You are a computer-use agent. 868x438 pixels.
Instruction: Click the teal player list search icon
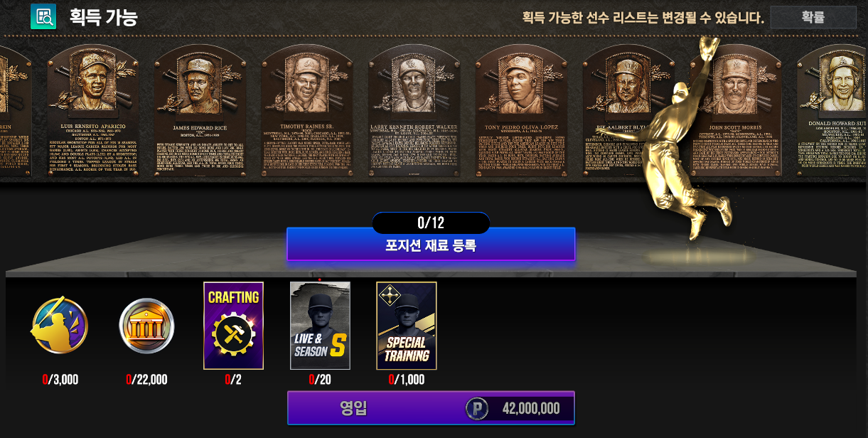coord(43,16)
